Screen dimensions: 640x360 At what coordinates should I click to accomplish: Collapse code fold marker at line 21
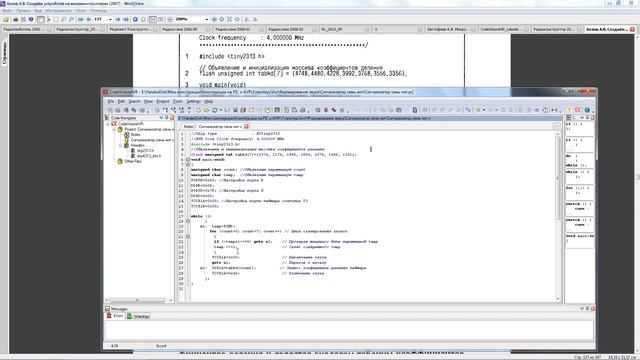[188, 236]
